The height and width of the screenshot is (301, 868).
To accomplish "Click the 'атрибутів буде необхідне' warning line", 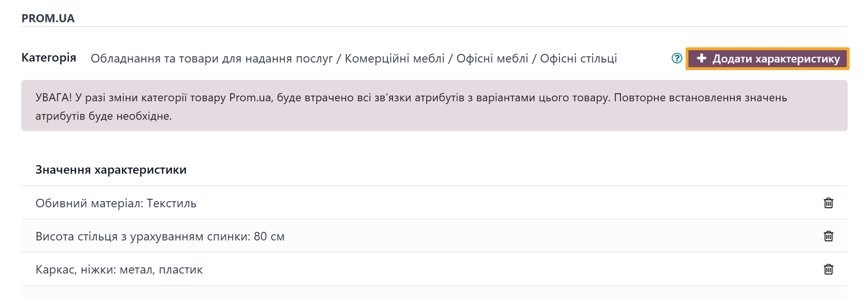I will pos(103,116).
